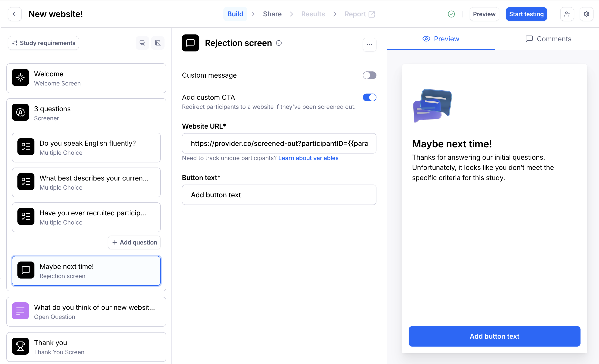
Task: Click the green saved checkmark icon
Action: [451, 14]
